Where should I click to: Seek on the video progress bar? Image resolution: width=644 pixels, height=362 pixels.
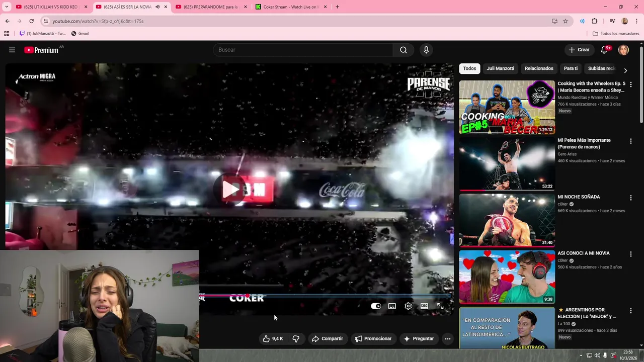(x=325, y=296)
